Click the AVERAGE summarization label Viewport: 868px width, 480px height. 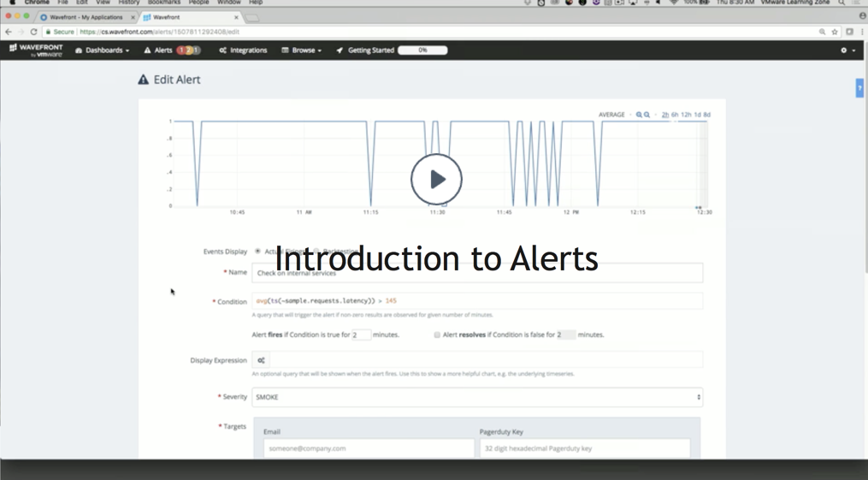pyautogui.click(x=611, y=115)
